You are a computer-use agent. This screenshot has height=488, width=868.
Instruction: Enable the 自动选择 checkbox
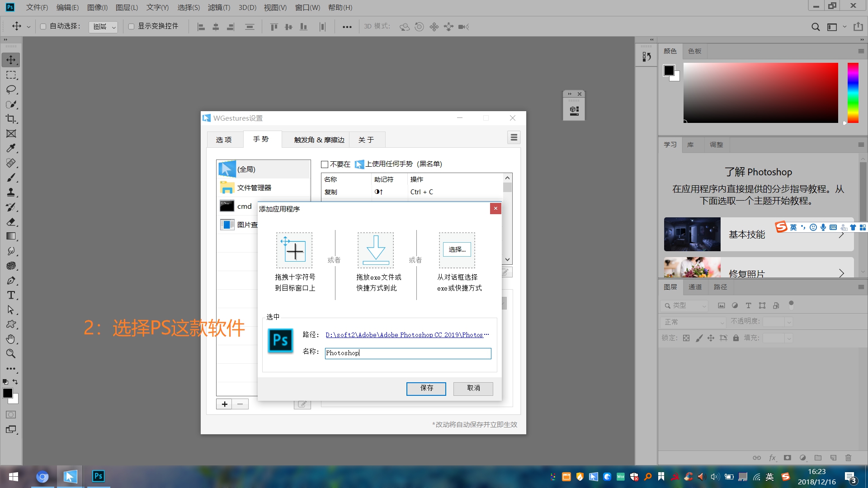(x=43, y=26)
